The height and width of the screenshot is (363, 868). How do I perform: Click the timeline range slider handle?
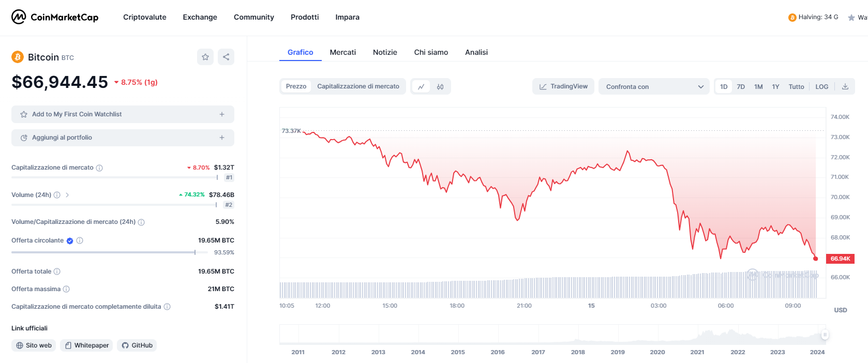coord(825,335)
